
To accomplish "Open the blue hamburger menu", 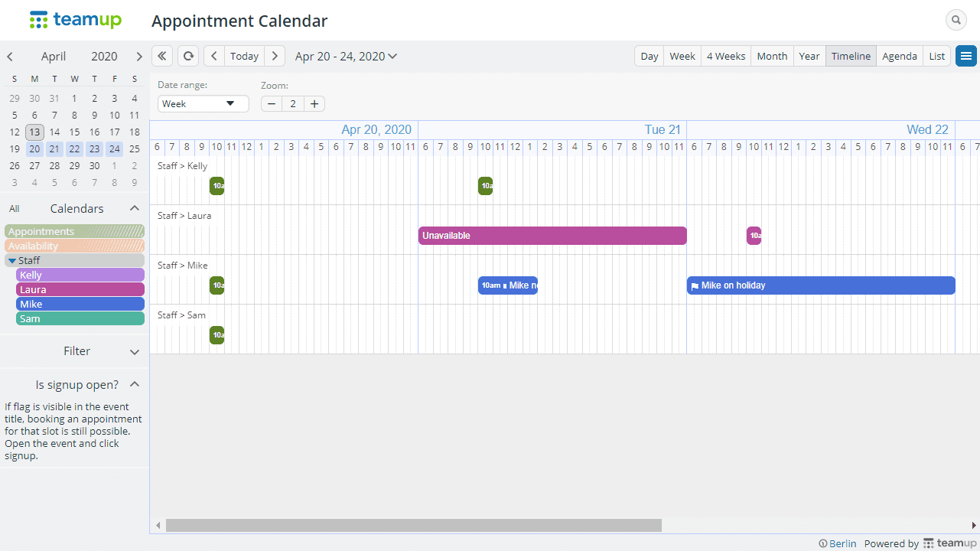I will click(966, 56).
